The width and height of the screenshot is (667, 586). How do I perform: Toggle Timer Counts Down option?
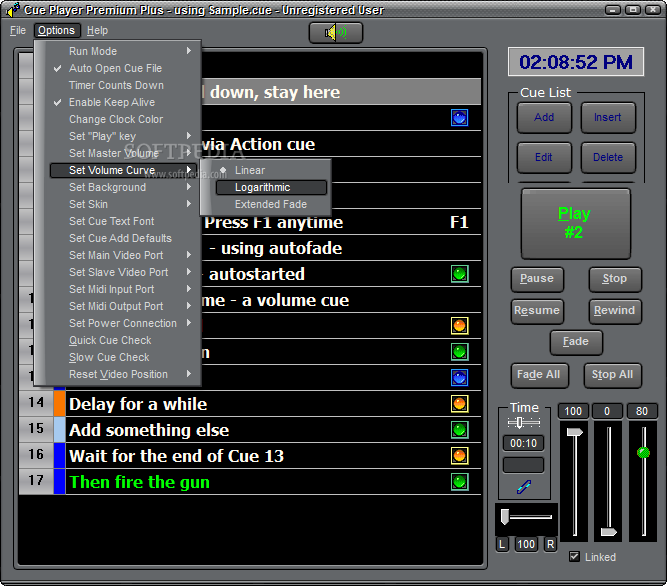tap(117, 85)
